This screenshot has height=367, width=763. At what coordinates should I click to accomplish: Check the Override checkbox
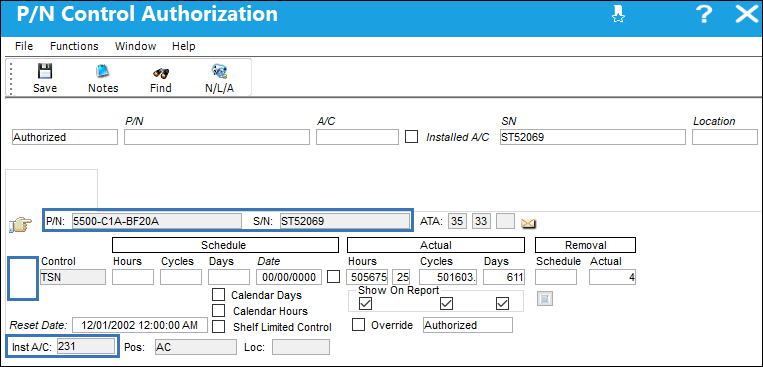pos(359,325)
